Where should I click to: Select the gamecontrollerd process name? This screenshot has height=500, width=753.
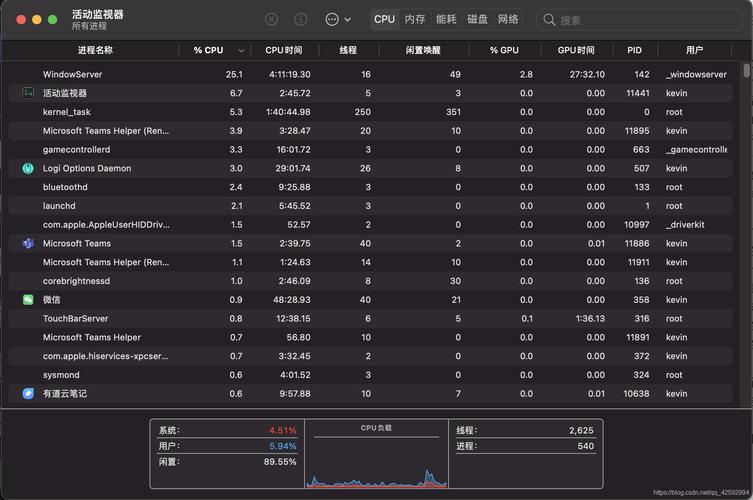pos(76,149)
